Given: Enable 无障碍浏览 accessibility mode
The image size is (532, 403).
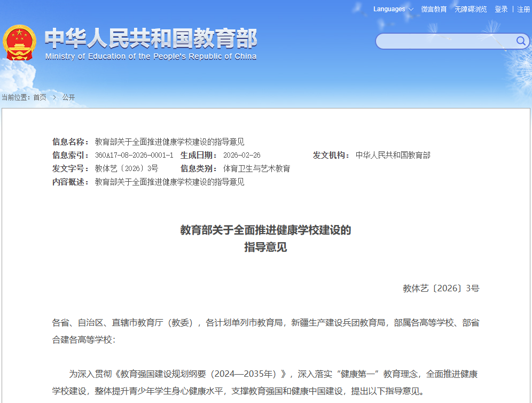Looking at the screenshot, I should (471, 9).
